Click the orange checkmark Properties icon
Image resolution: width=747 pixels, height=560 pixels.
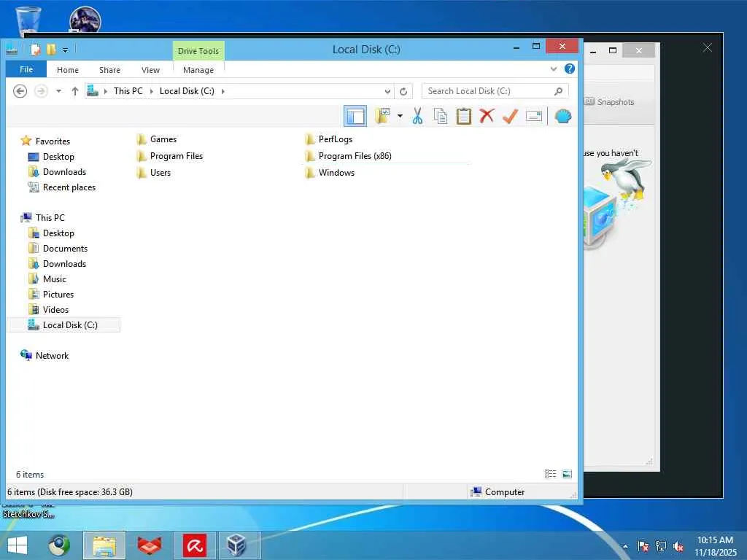510,116
